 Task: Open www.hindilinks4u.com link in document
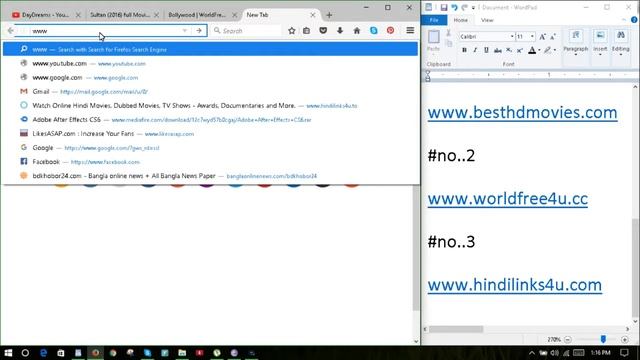(x=515, y=285)
